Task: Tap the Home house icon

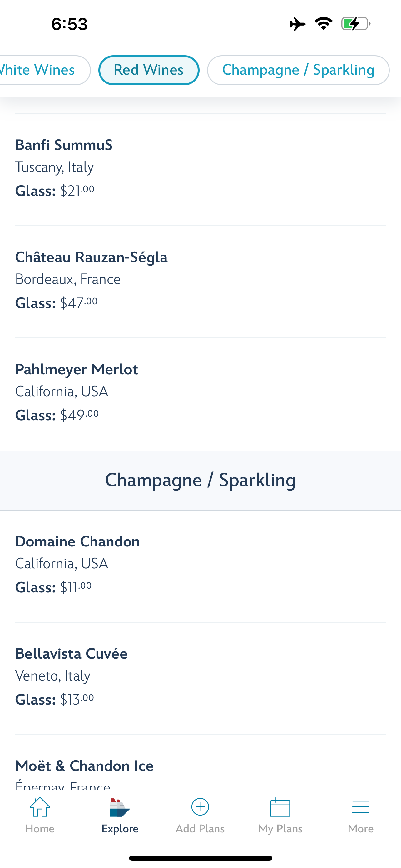Action: tap(40, 807)
